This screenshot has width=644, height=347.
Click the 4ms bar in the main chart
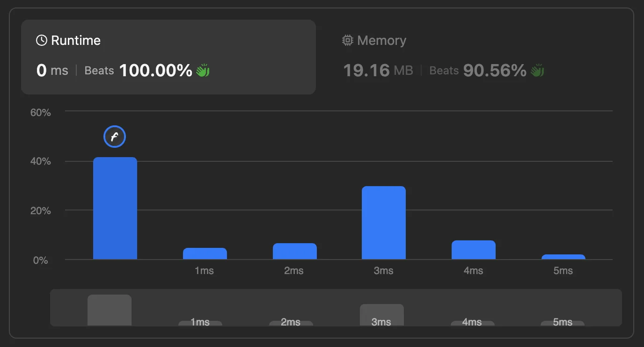pyautogui.click(x=474, y=250)
